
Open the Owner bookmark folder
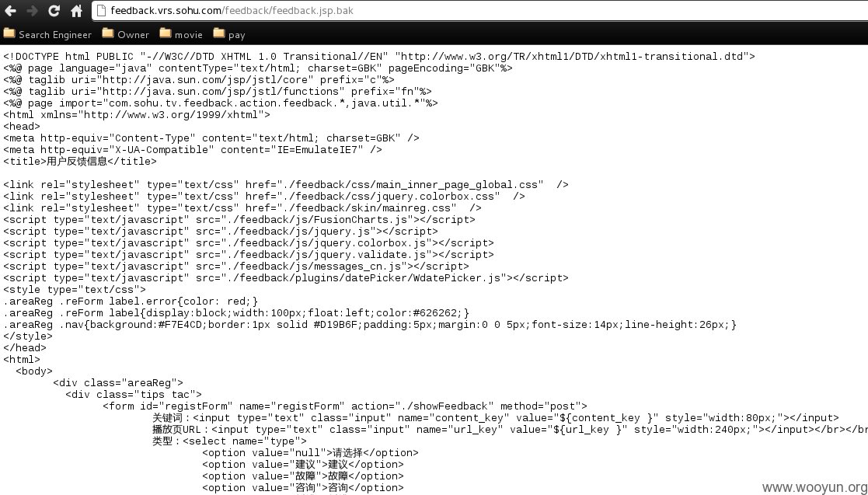[x=126, y=34]
